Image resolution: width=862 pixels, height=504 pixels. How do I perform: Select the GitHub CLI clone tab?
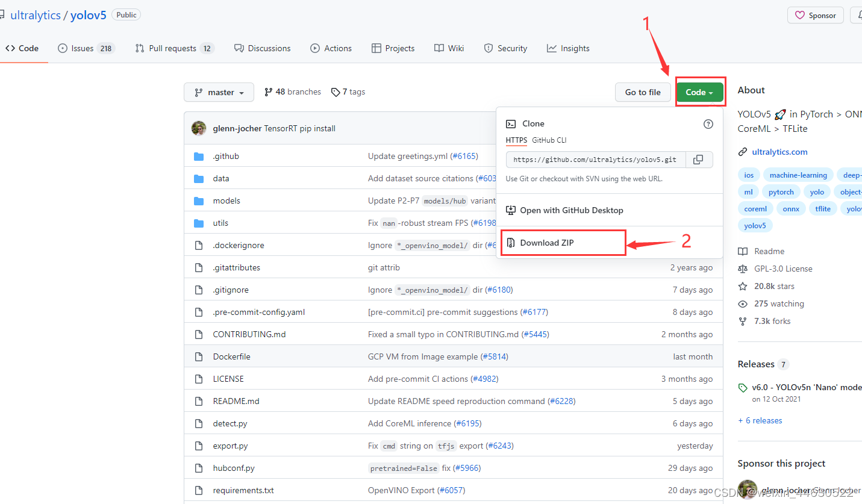(x=549, y=140)
